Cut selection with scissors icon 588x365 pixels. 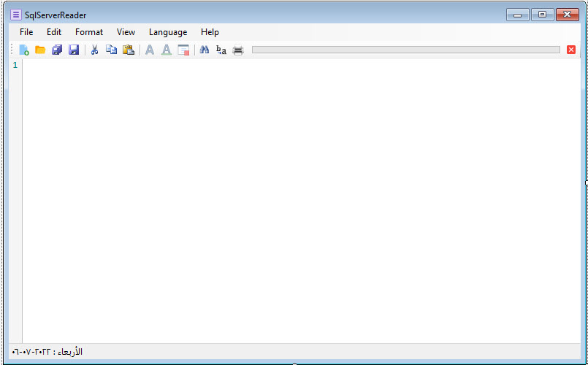click(x=94, y=50)
